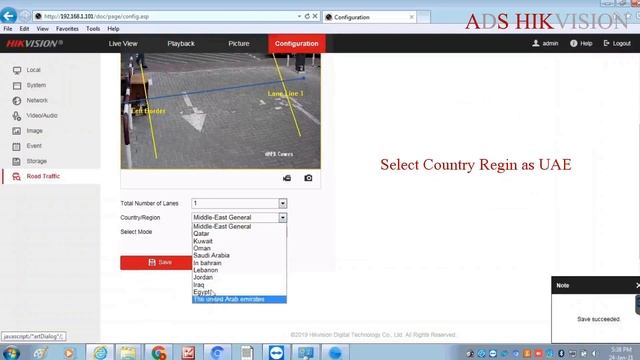Select Lebanon from the country list
Image resolution: width=640 pixels, height=360 pixels.
239,270
